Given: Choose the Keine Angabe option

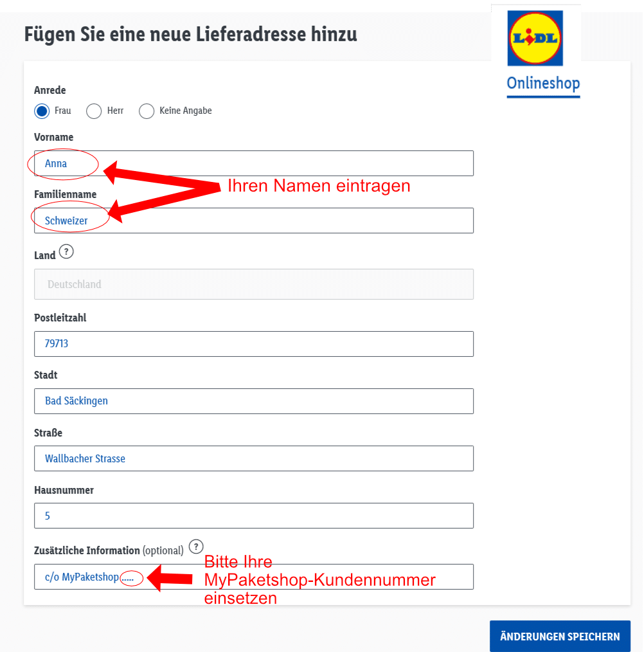Looking at the screenshot, I should (x=147, y=111).
